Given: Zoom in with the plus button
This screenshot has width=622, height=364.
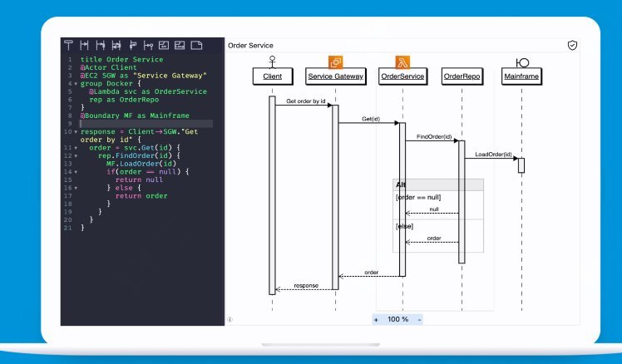Looking at the screenshot, I should coord(377,319).
